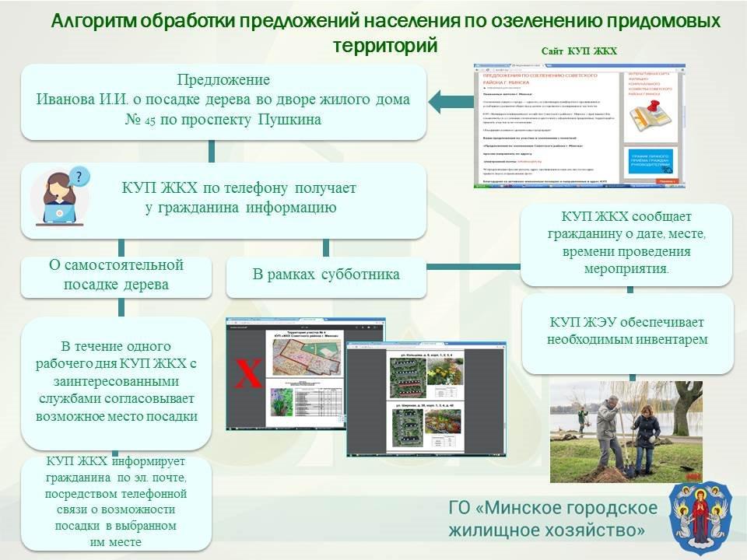Open the territory map document screenshot
Screen dimensions: 747x560
[x=286, y=374]
